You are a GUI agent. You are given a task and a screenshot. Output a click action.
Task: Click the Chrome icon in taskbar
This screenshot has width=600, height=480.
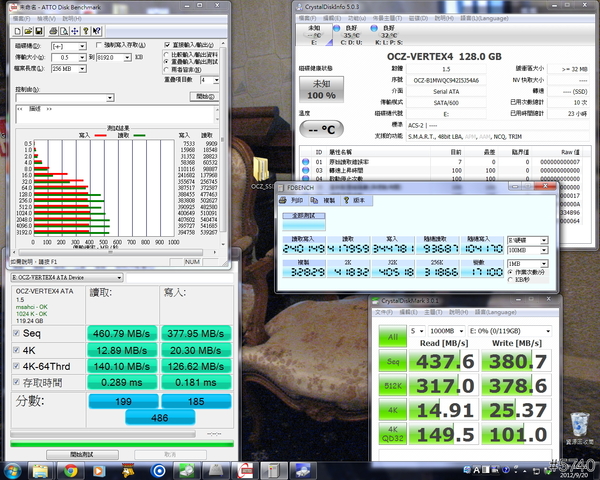[x=72, y=470]
